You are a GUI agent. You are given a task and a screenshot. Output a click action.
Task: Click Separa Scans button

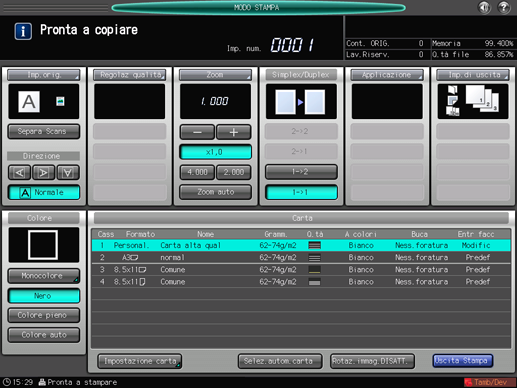[x=44, y=132]
